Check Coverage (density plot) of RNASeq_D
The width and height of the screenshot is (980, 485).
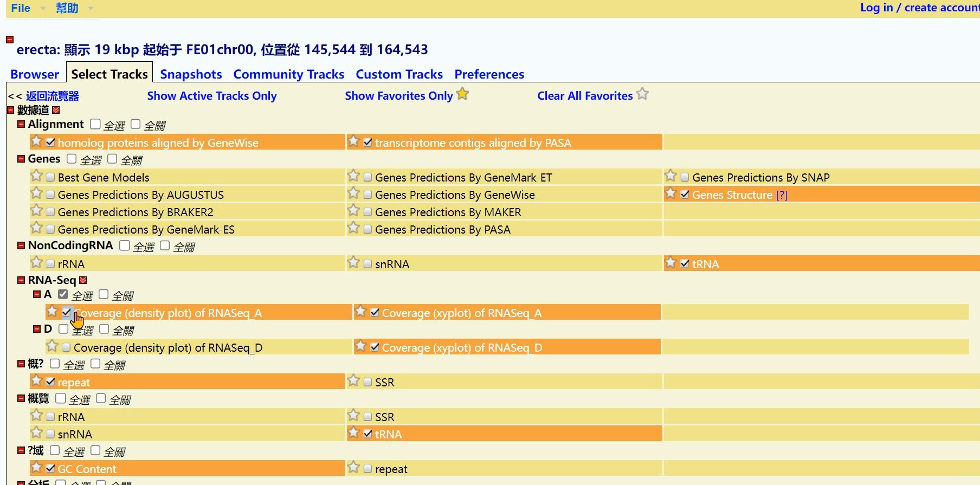tap(66, 347)
